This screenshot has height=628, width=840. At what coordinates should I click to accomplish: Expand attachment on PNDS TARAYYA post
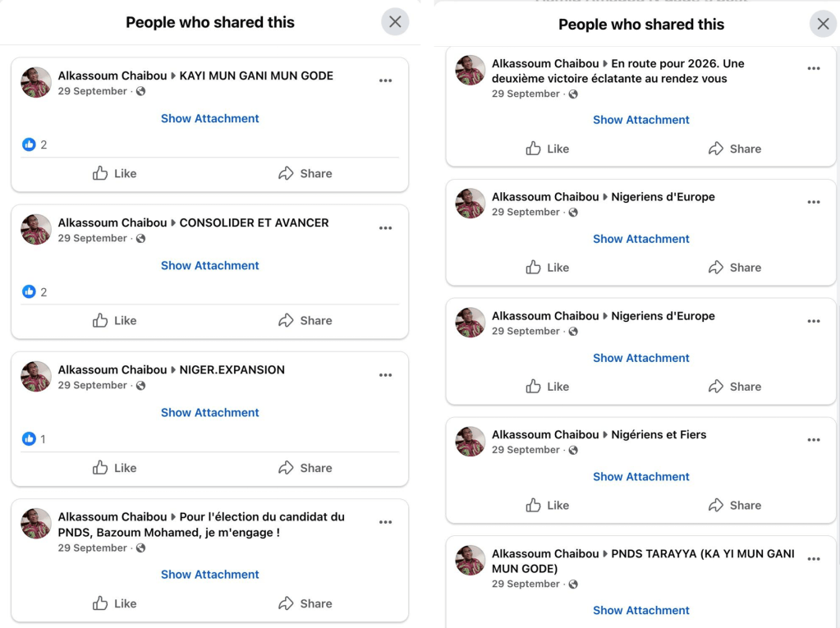pos(641,610)
